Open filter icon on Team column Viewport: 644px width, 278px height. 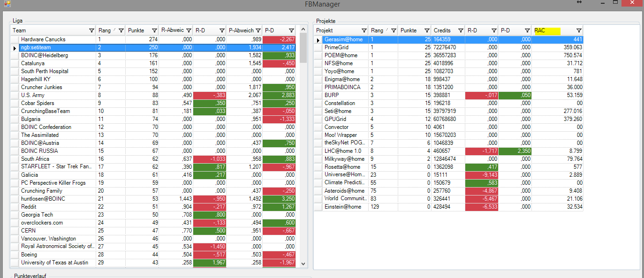click(x=91, y=30)
